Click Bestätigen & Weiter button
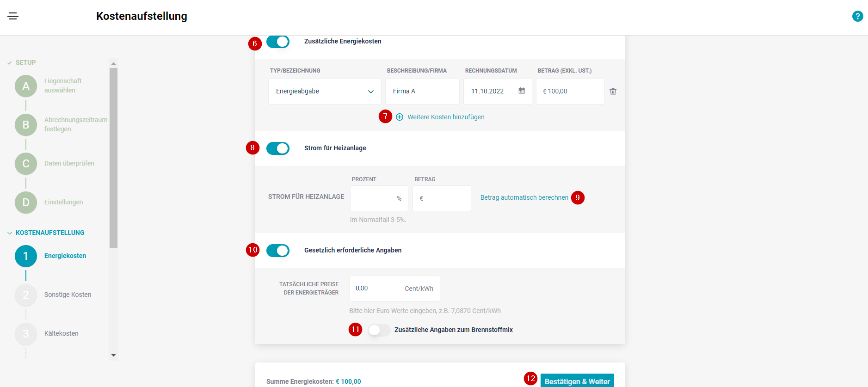 pyautogui.click(x=577, y=381)
